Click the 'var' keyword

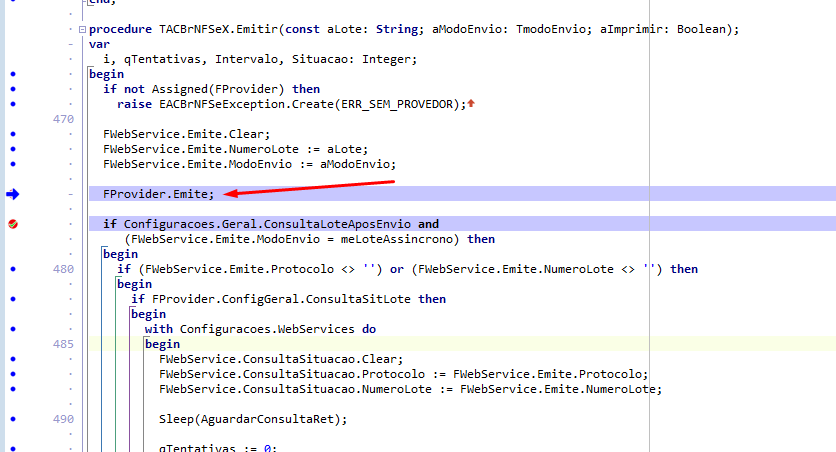[99, 44]
